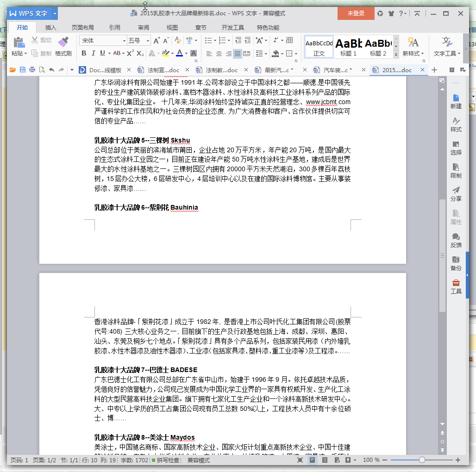Open the numbered list dropdown arrow
Viewport: 476px width, 472px height.
[x=229, y=41]
